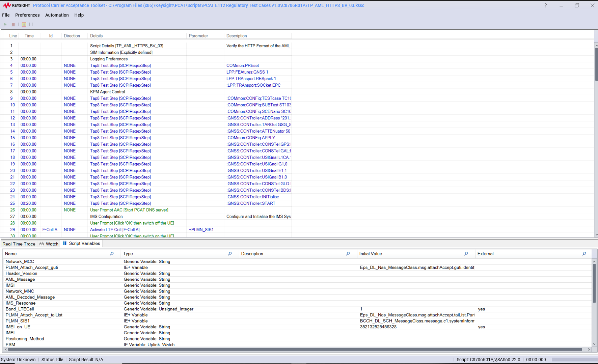Click Script Result: N/A in status bar
The height and width of the screenshot is (364, 598).
tap(86, 360)
